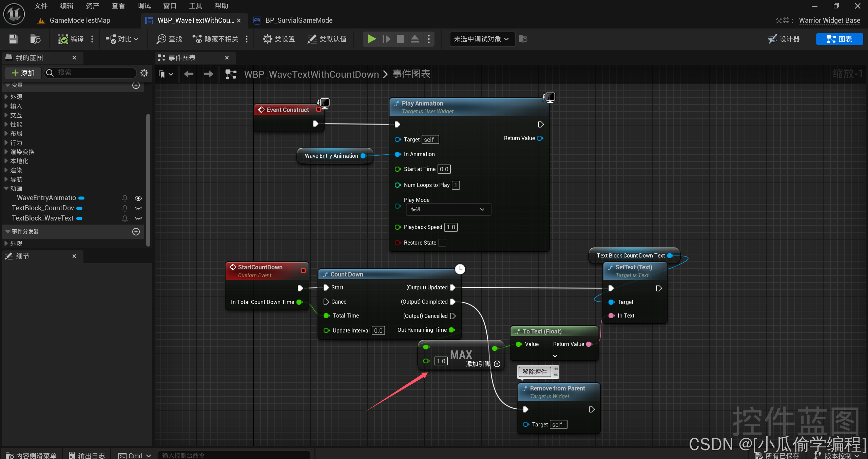Open the Play Mode dropdown
868x459 pixels.
[448, 209]
